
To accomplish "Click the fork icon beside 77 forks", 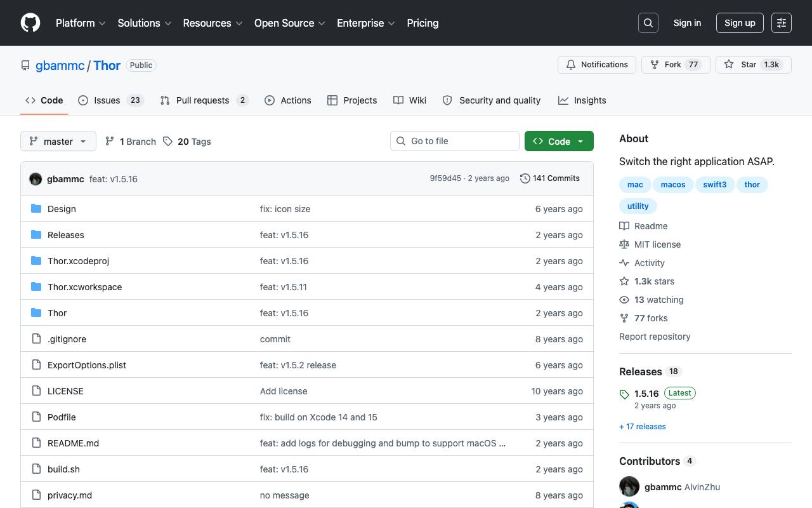I will coord(624,318).
